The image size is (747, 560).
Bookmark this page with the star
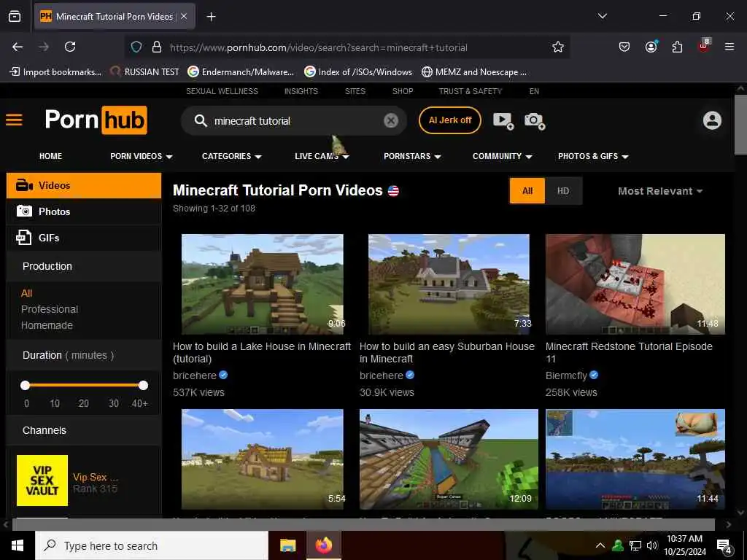click(558, 47)
